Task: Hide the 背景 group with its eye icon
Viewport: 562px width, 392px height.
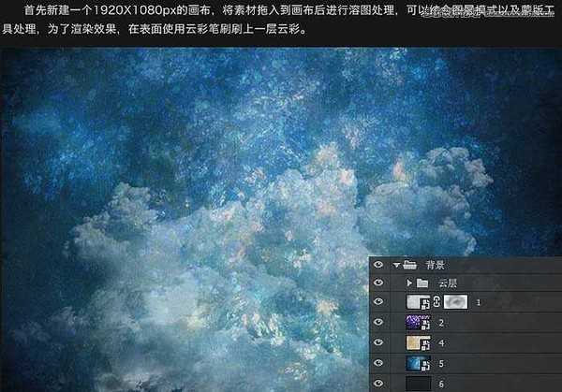Action: 378,265
